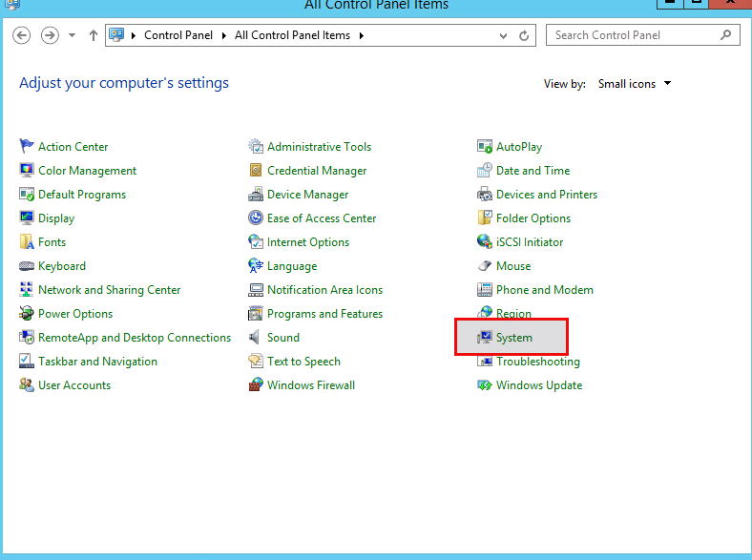Image resolution: width=752 pixels, height=560 pixels.
Task: Refresh the Control Panel view
Action: pyautogui.click(x=524, y=35)
